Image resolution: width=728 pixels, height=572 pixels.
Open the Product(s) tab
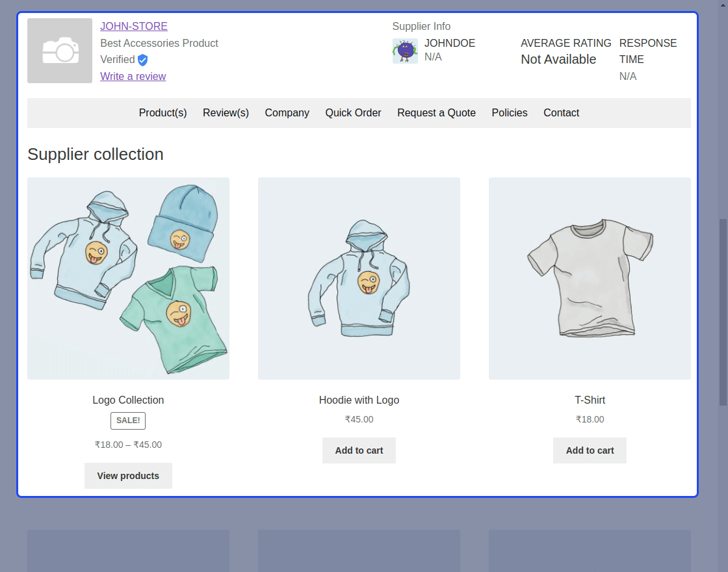click(162, 112)
